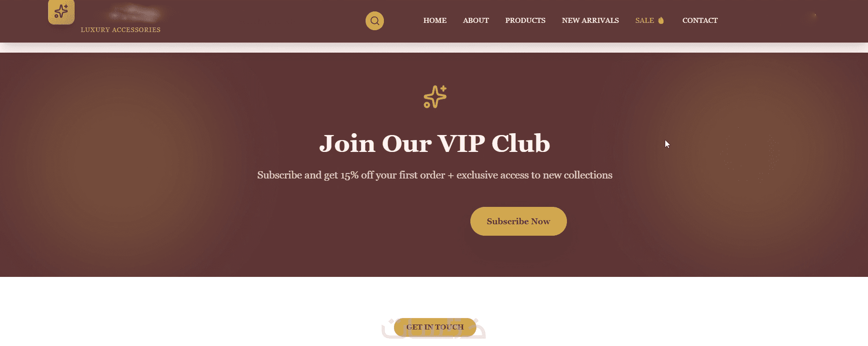The image size is (868, 346).
Task: Click the GET IN TOUCH badge
Action: coord(435,327)
